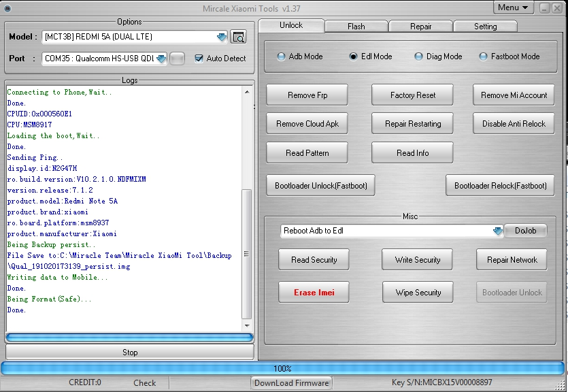This screenshot has width=568, height=392.
Task: Click Key S/N:MICBX15V00008897 text
Action: 441,382
